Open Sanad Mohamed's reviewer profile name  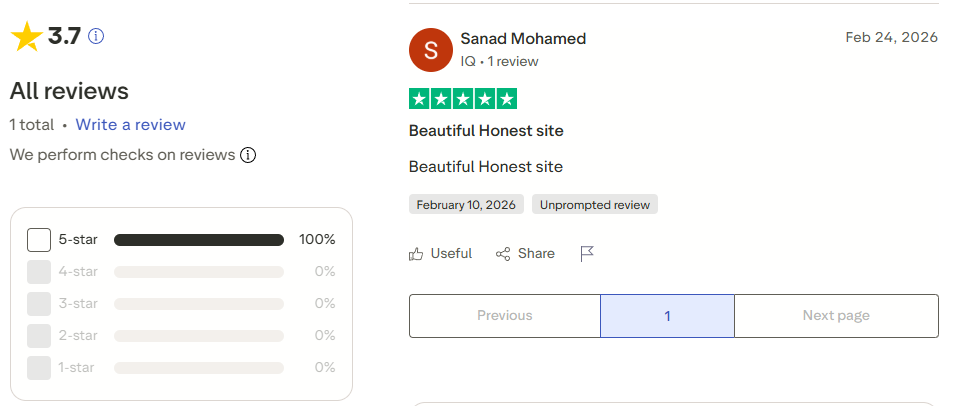[523, 39]
